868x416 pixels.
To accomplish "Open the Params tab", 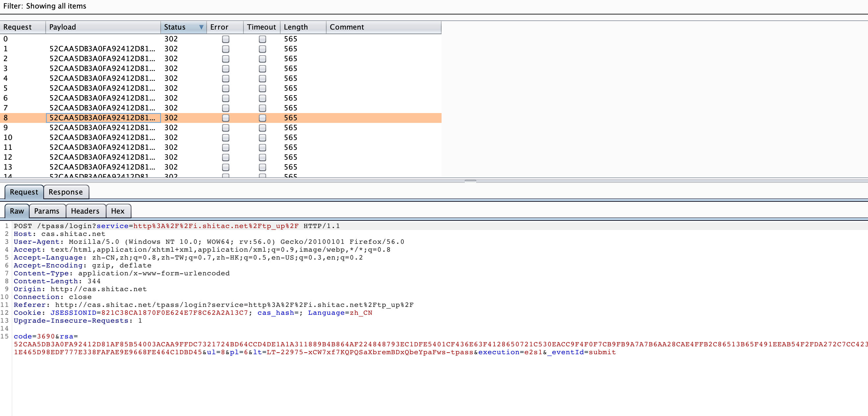I will point(47,211).
